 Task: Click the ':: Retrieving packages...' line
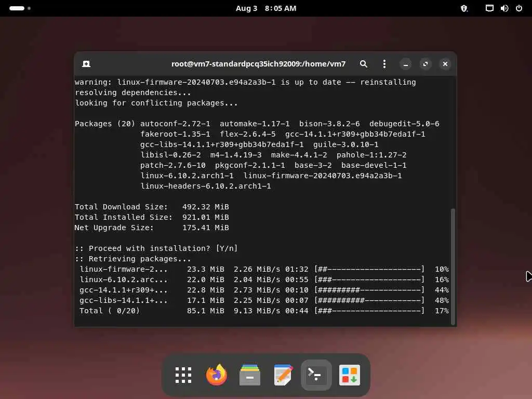pyautogui.click(x=132, y=259)
